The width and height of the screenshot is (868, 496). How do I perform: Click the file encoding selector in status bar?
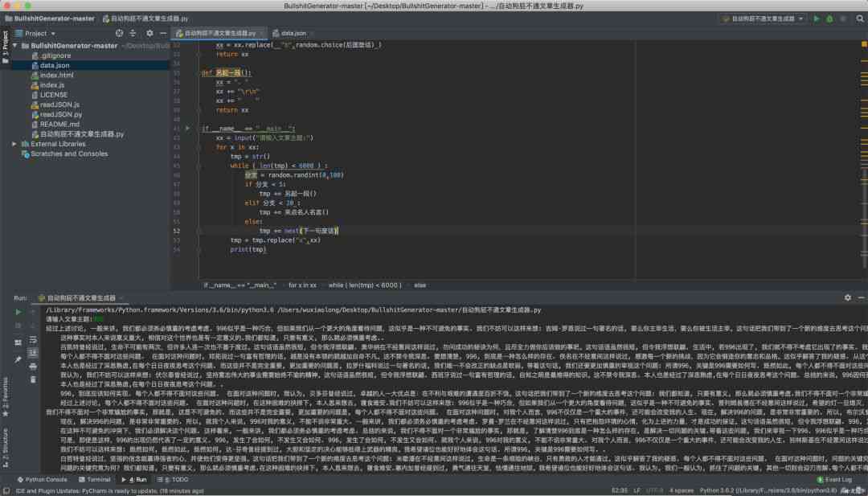[654, 490]
